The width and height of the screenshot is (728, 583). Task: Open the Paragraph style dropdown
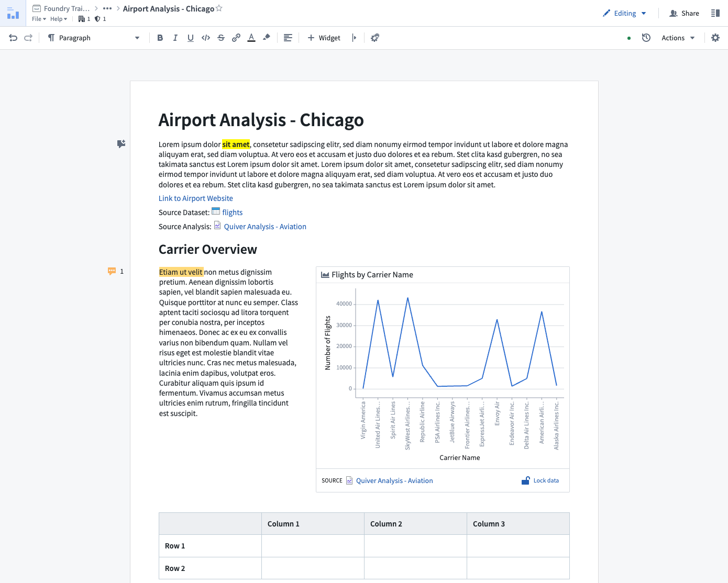[94, 38]
